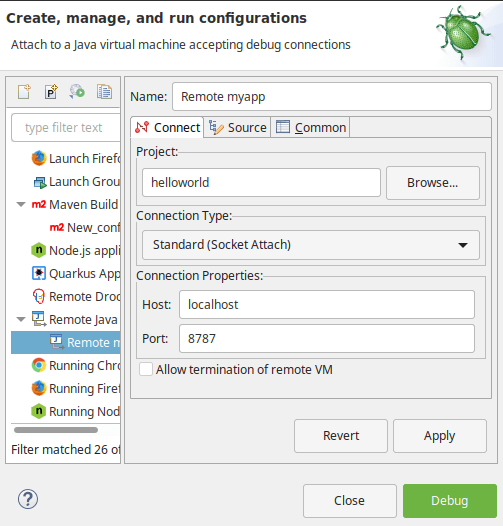Click the Close button
The height and width of the screenshot is (526, 503).
click(350, 501)
